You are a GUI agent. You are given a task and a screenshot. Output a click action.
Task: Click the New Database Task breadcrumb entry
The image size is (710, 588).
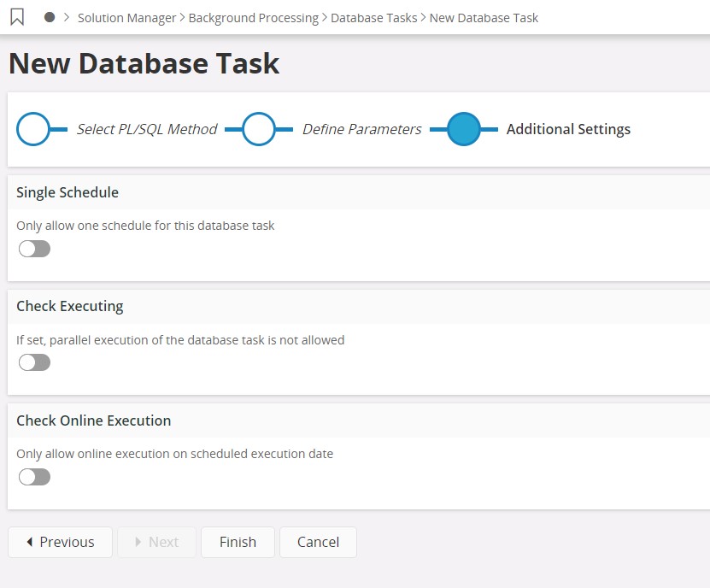[x=484, y=17]
